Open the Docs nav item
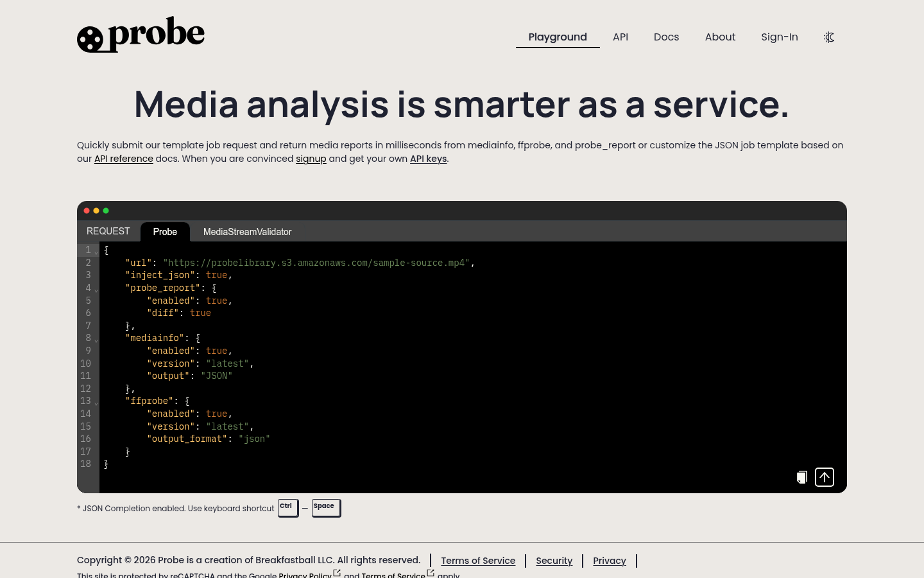 point(666,37)
